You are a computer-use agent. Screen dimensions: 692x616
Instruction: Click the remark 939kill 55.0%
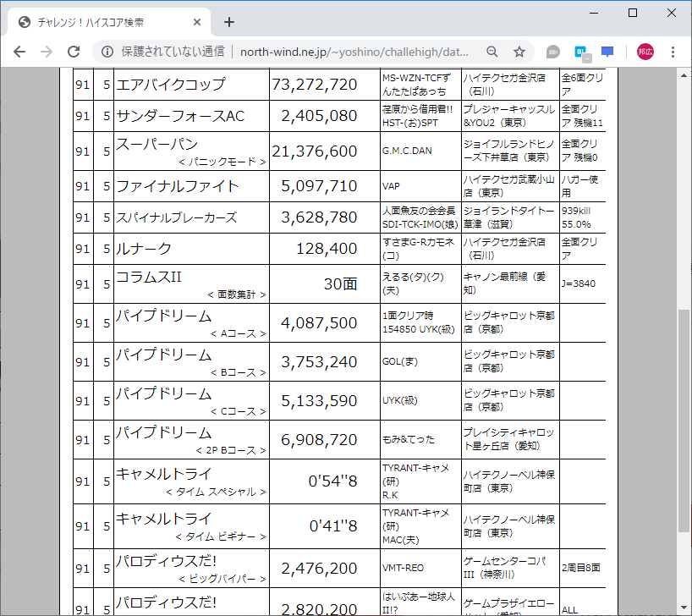(x=576, y=217)
